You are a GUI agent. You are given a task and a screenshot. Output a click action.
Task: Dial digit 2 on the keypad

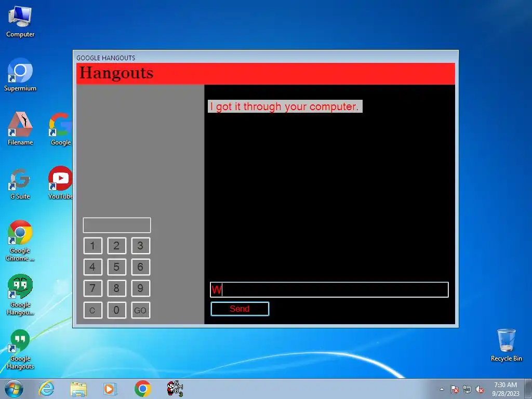(116, 246)
